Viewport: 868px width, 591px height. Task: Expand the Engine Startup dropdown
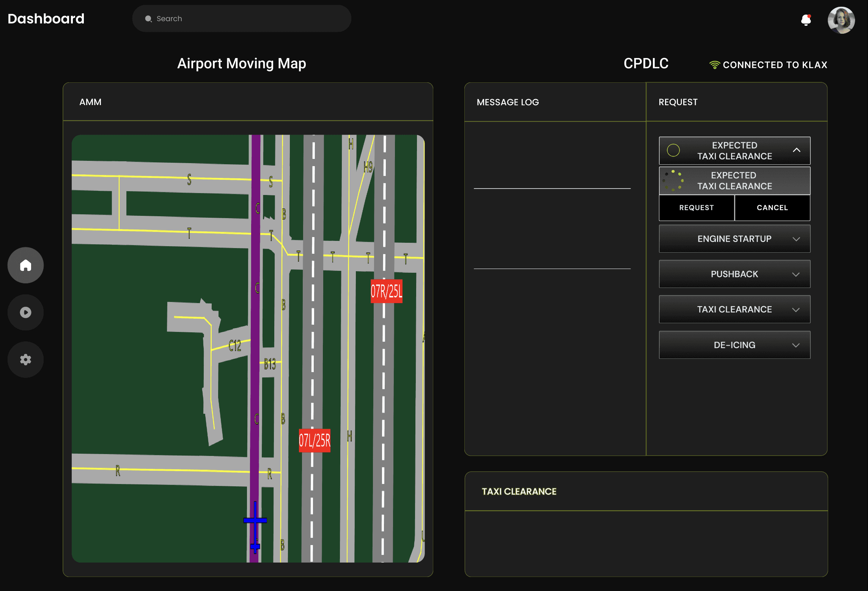pyautogui.click(x=796, y=239)
